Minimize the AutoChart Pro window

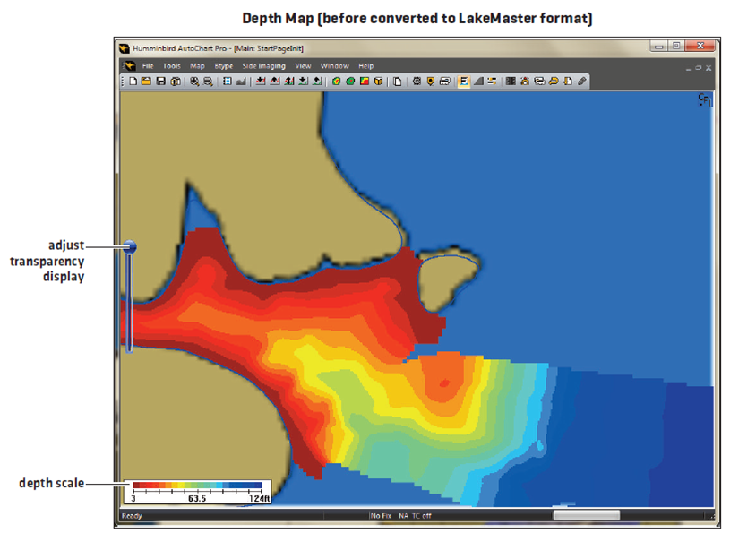pos(659,47)
